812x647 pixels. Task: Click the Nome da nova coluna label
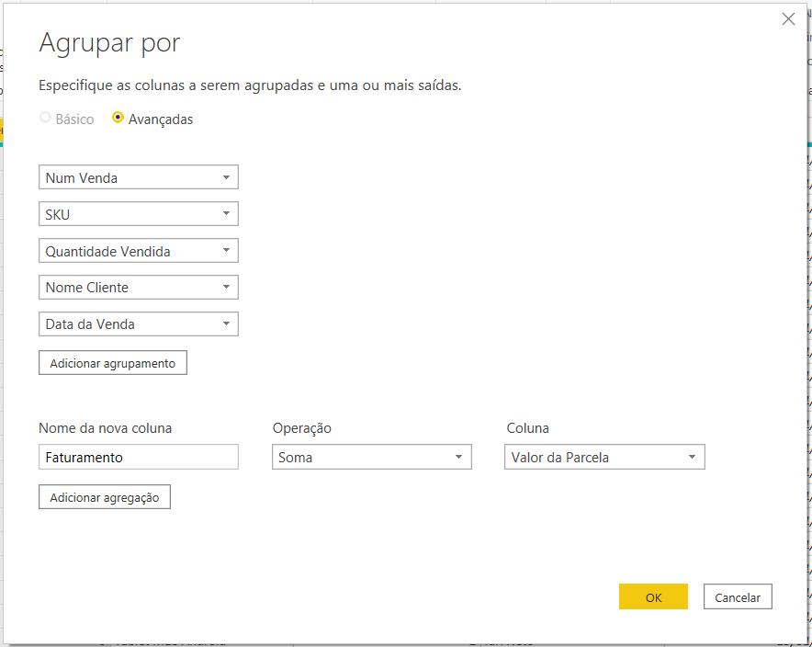[x=105, y=428]
